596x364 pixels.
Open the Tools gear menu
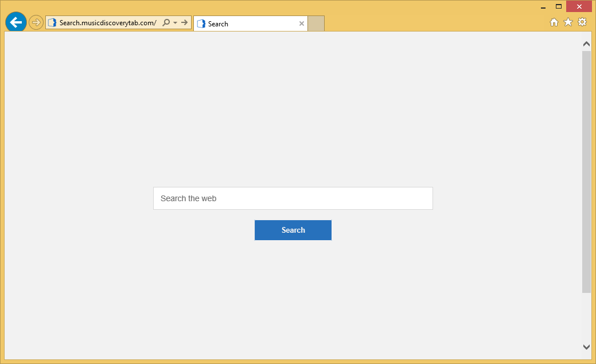[x=582, y=22]
